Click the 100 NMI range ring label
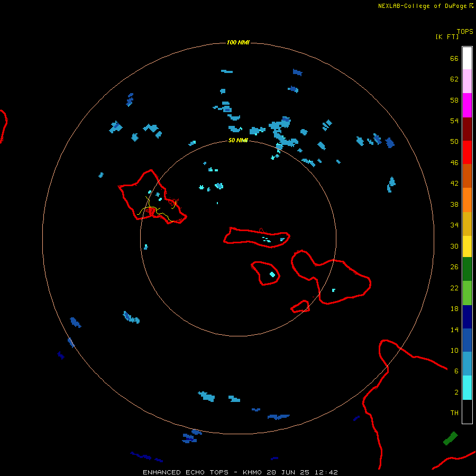 click(238, 42)
